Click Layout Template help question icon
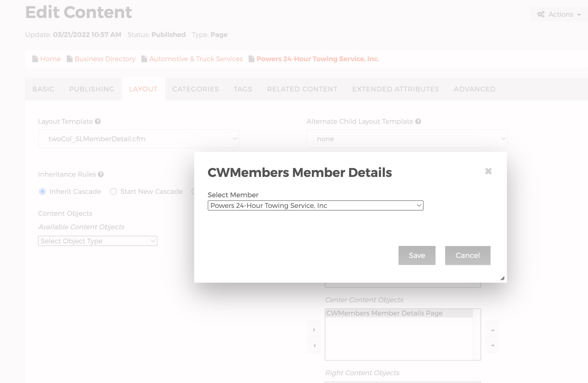Viewport: 588px width, 383px height. (98, 121)
